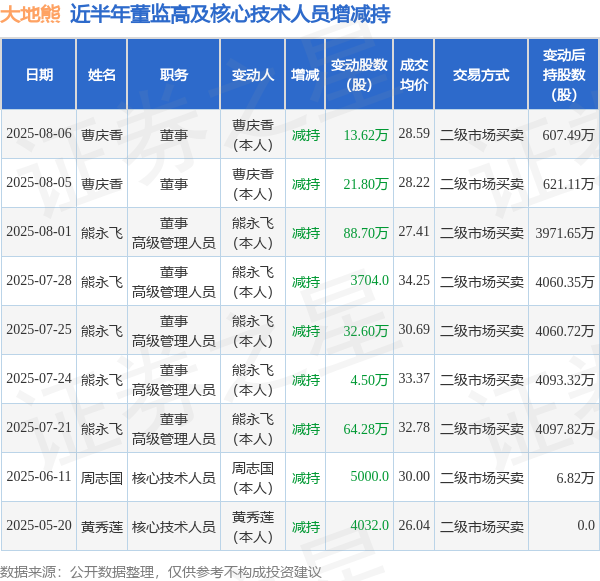
Task: Click holdings value 3971.65万
Action: tap(565, 233)
